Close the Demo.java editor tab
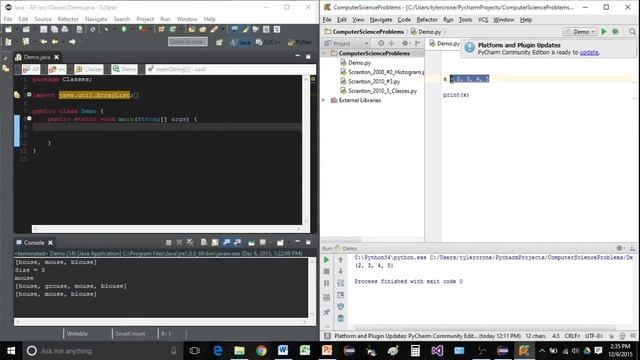 [x=57, y=57]
